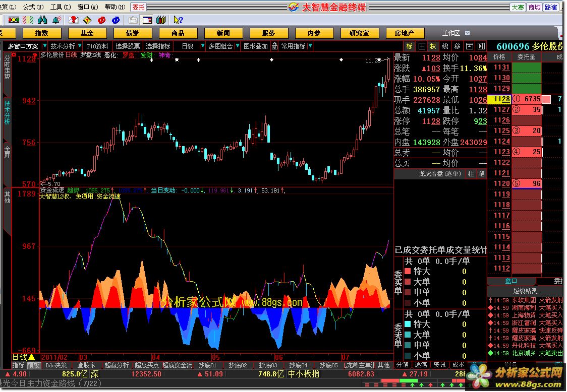Click the 指数 yellow button
The height and width of the screenshot is (392, 567).
tap(41, 33)
